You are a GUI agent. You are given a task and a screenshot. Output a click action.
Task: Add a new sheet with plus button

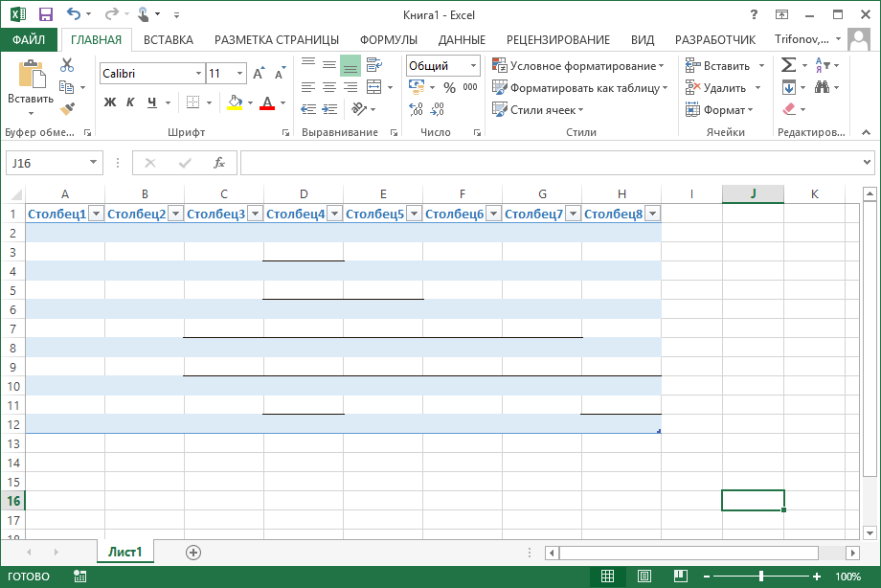click(193, 553)
